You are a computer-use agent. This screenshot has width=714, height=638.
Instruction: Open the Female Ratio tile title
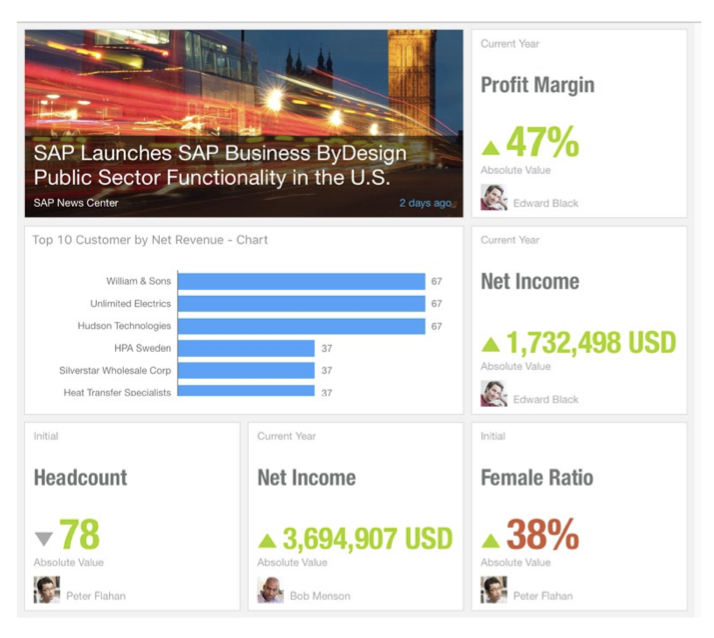point(537,478)
